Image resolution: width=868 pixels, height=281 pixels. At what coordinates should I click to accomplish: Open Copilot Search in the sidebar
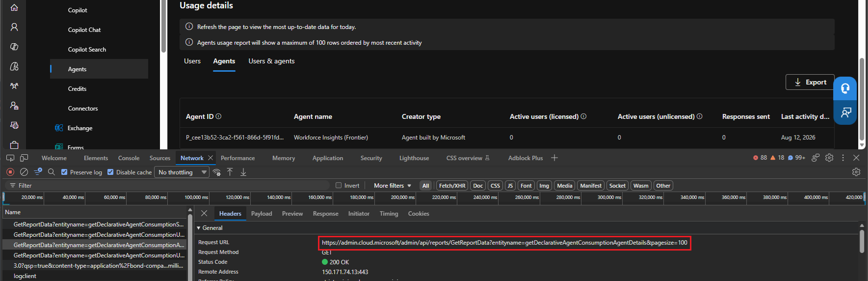point(87,50)
